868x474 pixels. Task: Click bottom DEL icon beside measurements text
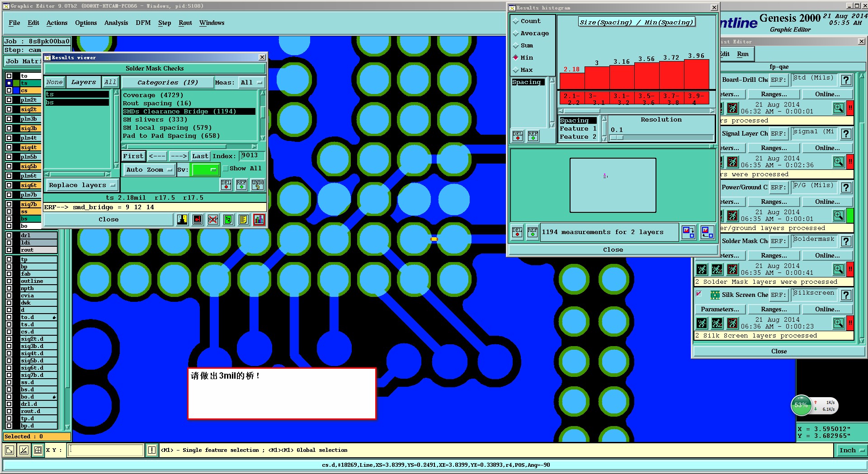coord(517,232)
